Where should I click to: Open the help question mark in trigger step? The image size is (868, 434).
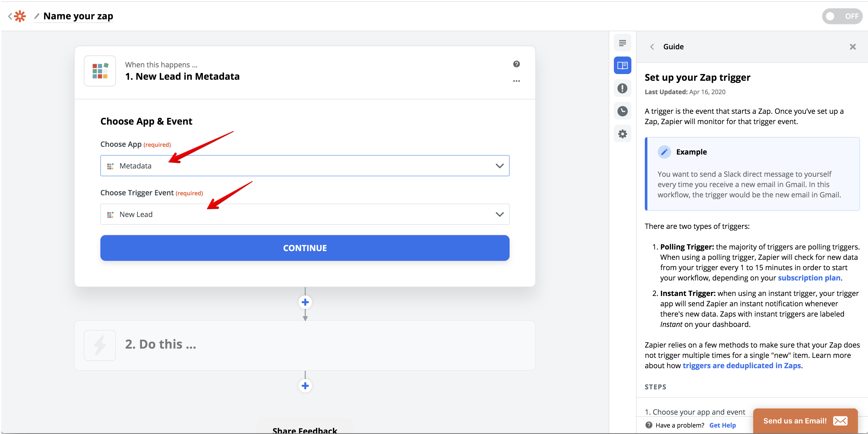tap(516, 64)
